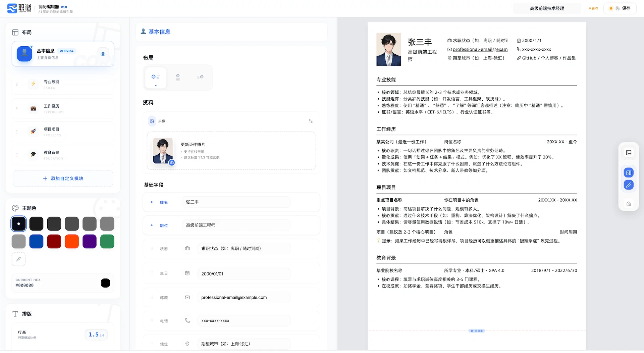The width and height of the screenshot is (644, 353).
Task: Click the camera icon on the avatar photo
Action: click(172, 163)
